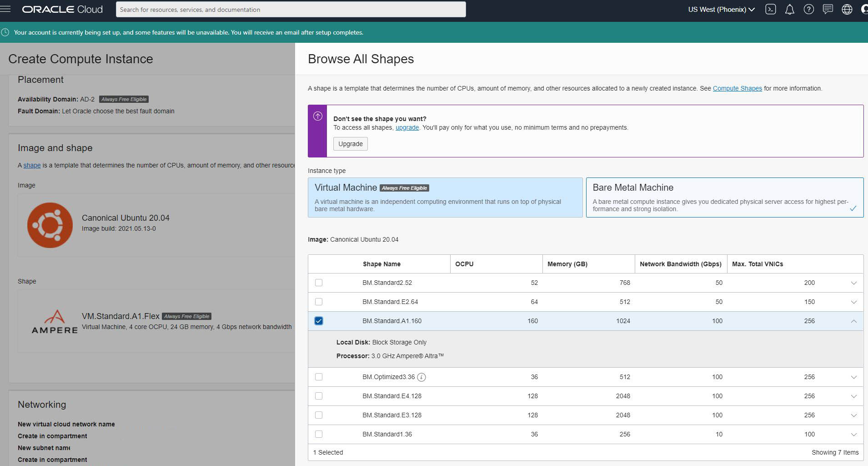Choose the Virtual Machine instance type
This screenshot has height=466, width=868.
(445, 198)
